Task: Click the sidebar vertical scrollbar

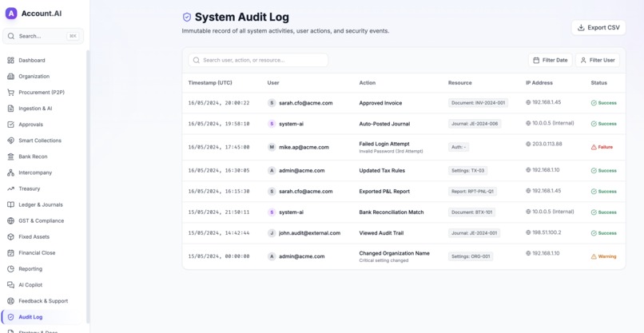Action: (87, 187)
